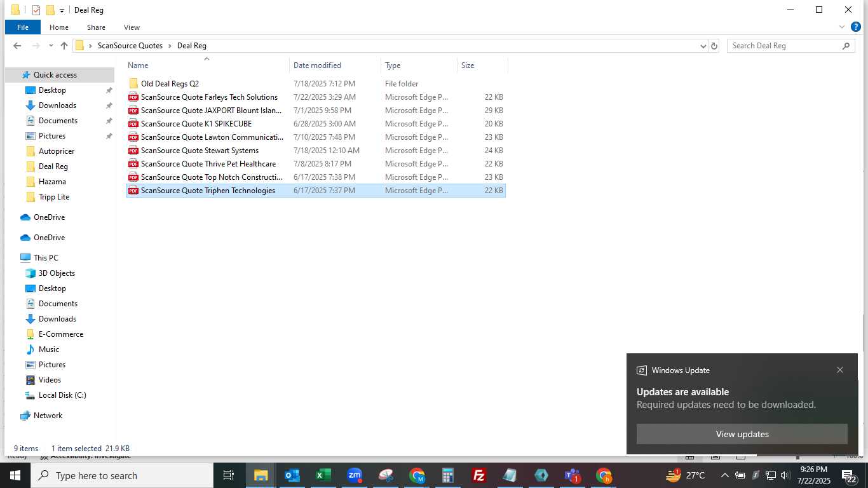Image resolution: width=868 pixels, height=488 pixels.
Task: Switch to the Share ribbon tab
Action: [x=96, y=27]
